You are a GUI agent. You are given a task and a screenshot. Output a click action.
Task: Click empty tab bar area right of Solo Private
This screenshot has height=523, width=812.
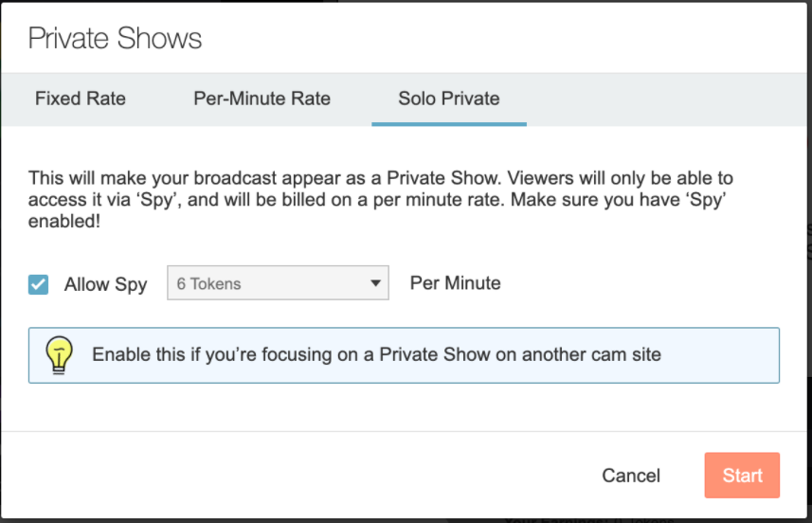pos(663,99)
